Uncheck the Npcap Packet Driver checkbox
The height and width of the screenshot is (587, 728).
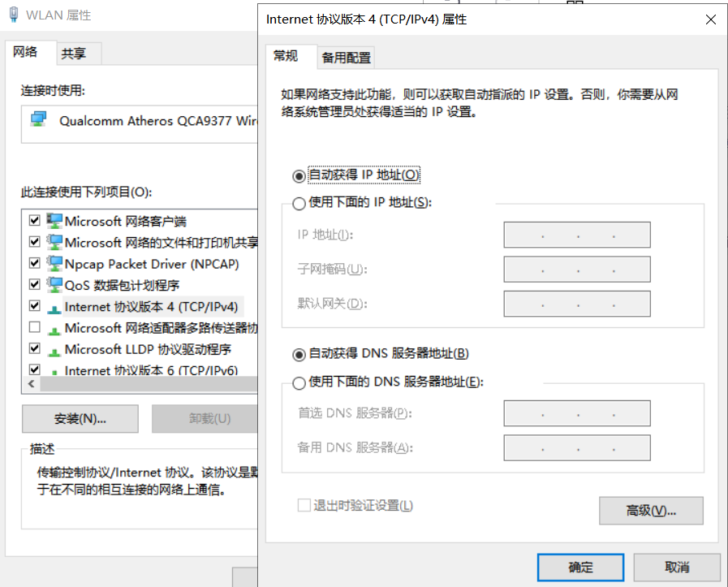[34, 263]
